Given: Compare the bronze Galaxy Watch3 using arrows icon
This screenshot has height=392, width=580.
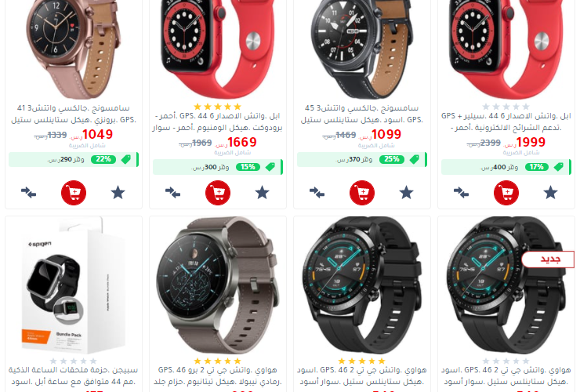Looking at the screenshot, I should point(28,193).
